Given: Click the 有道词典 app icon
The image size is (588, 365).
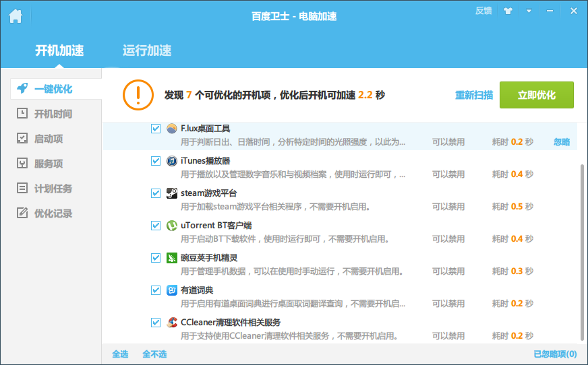Looking at the screenshot, I should coord(172,290).
